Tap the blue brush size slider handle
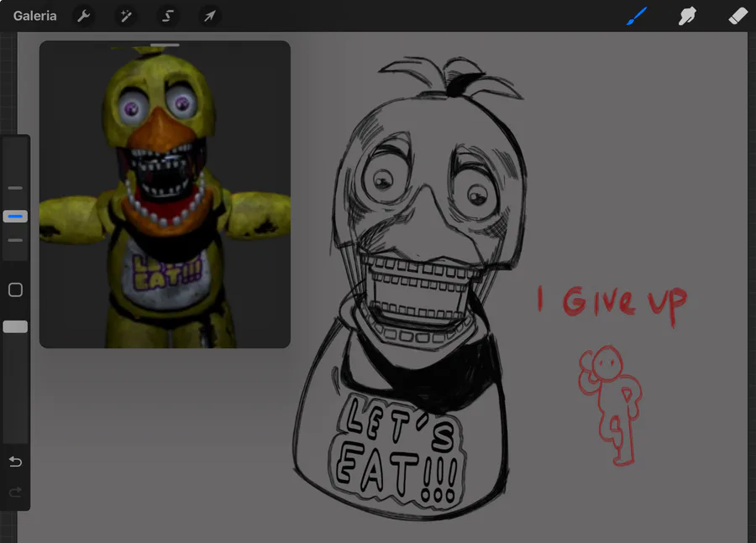Screen dimensions: 756x543 (x=15, y=217)
